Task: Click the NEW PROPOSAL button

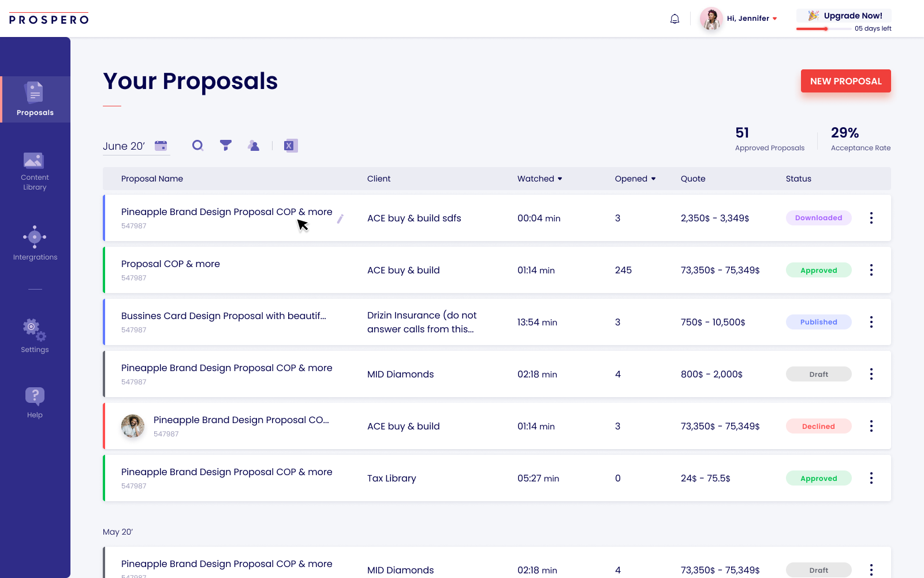Action: (845, 81)
